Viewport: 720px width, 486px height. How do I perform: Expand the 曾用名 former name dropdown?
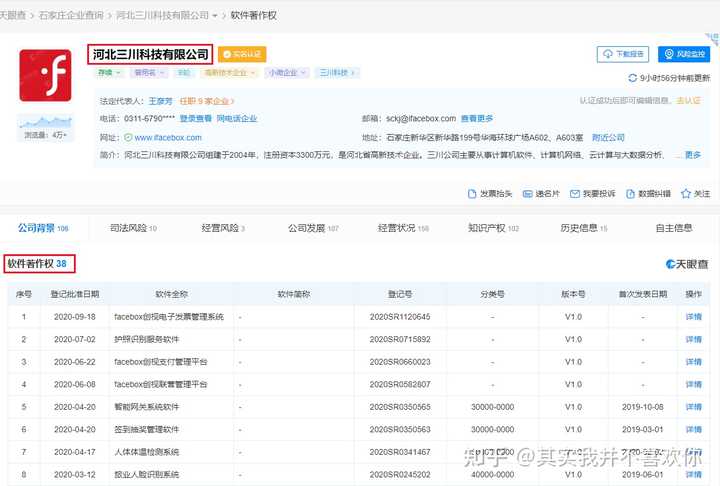[149, 73]
